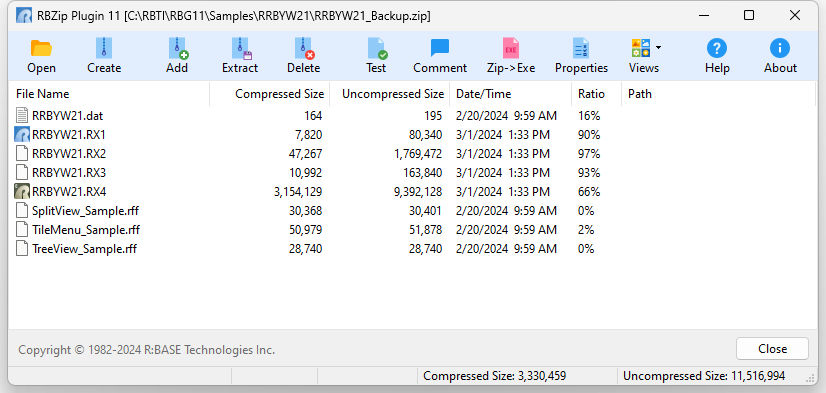The height and width of the screenshot is (393, 826).
Task: Convert archive using Zip->Exe icon
Action: [x=511, y=48]
